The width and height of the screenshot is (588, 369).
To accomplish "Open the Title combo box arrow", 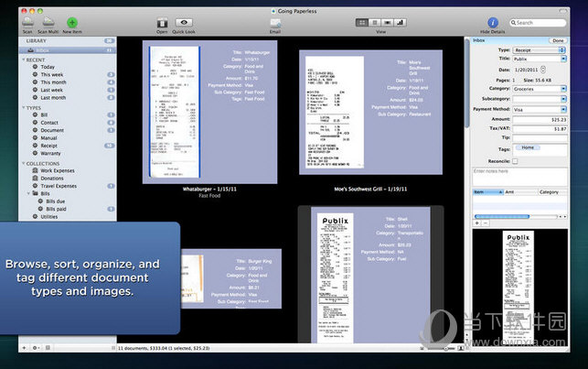I will (x=563, y=59).
